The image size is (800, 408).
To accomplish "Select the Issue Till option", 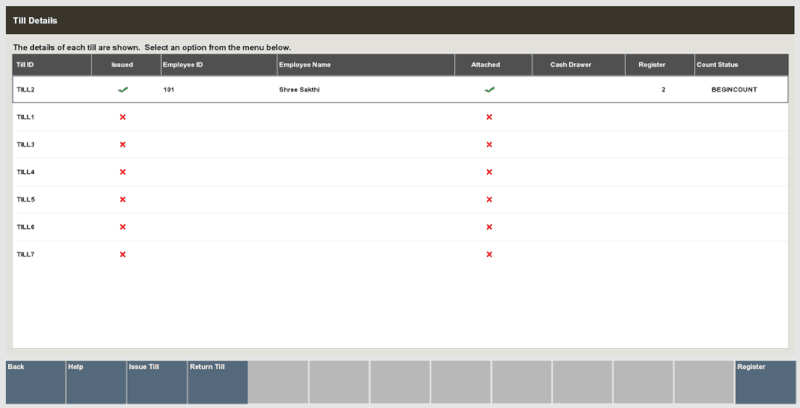I will coord(157,382).
